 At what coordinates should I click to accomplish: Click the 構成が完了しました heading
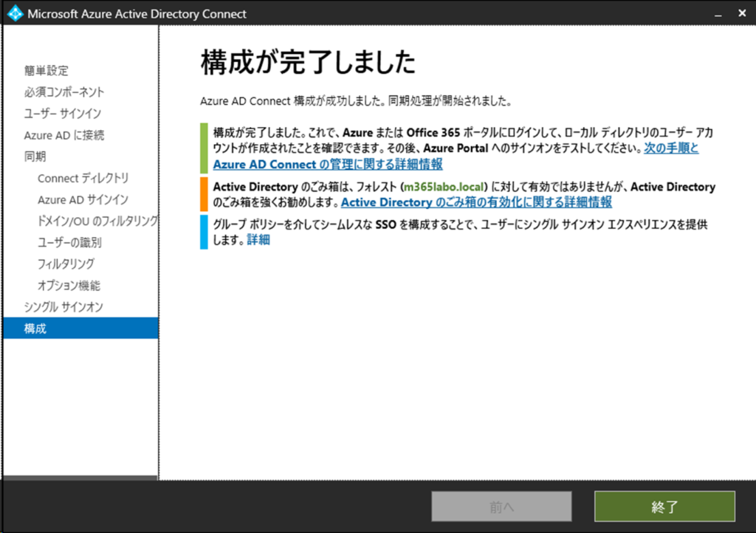(x=308, y=62)
